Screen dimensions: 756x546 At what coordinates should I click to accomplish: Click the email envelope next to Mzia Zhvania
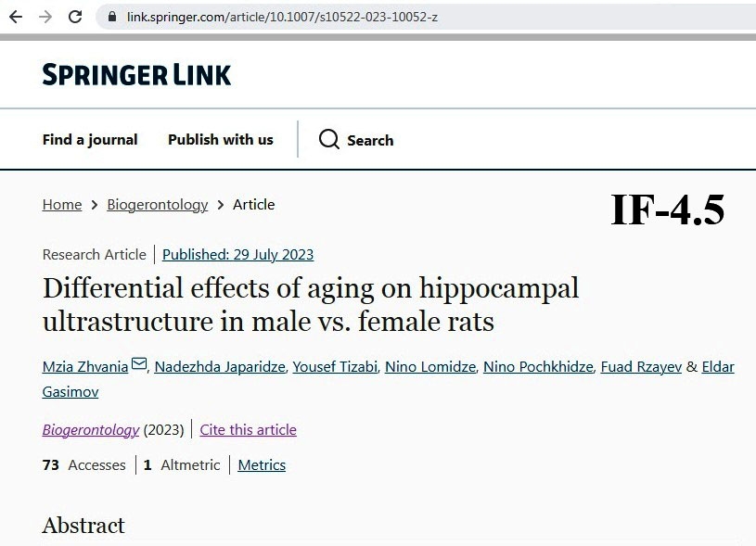click(139, 363)
